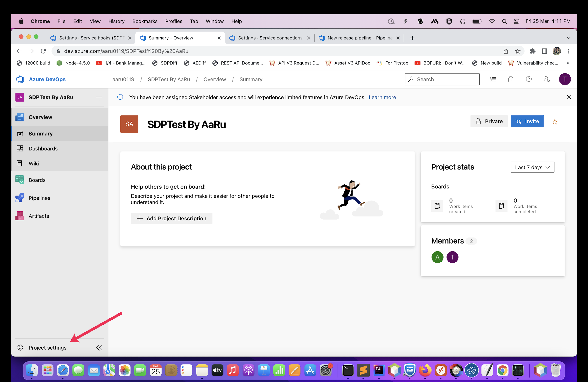Toggle Private project visibility button
Viewport: 588px width, 382px height.
pos(489,121)
